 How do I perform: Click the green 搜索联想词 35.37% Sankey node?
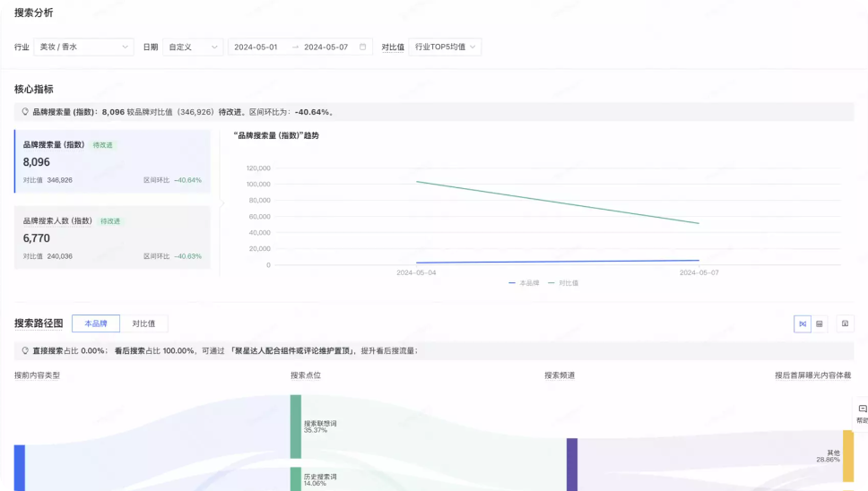point(296,426)
